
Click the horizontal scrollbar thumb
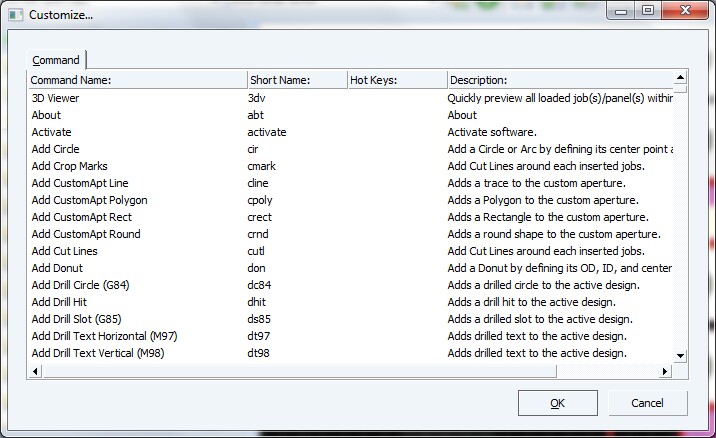point(300,371)
